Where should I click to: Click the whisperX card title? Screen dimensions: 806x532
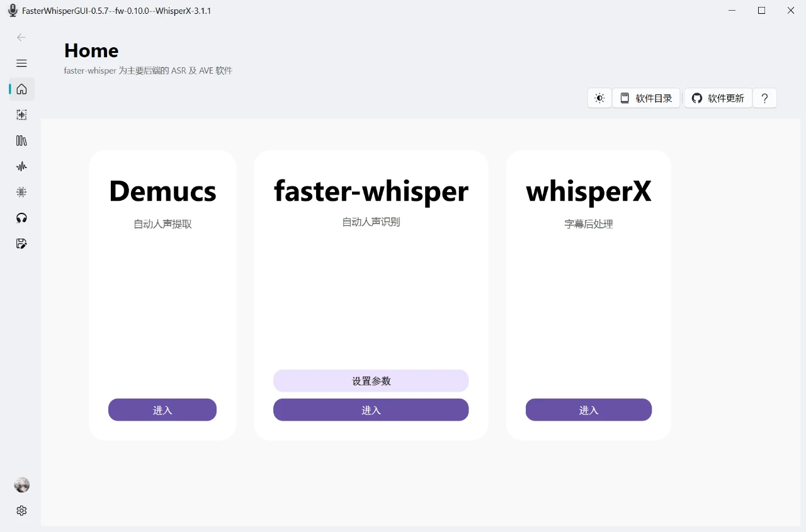point(589,191)
